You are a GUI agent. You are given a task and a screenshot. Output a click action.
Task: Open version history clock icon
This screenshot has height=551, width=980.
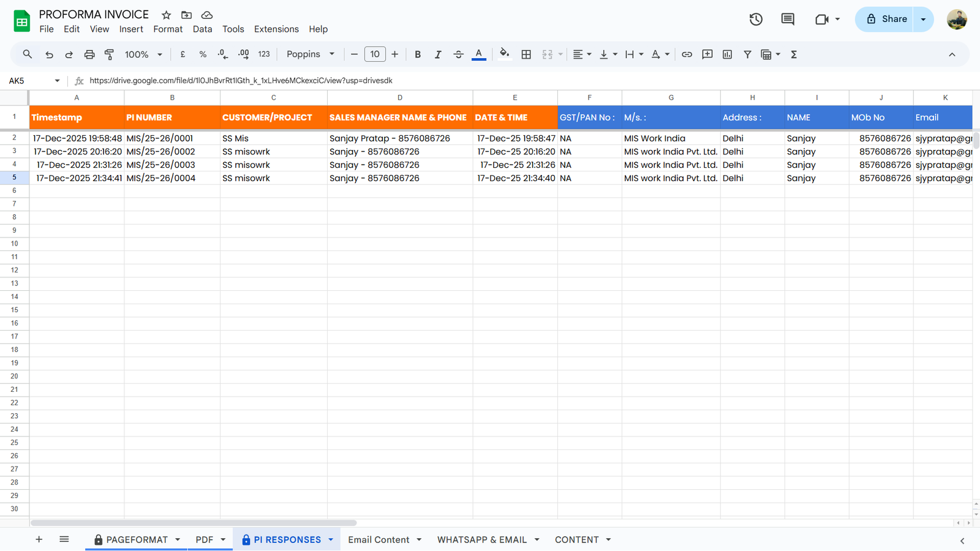coord(756,19)
